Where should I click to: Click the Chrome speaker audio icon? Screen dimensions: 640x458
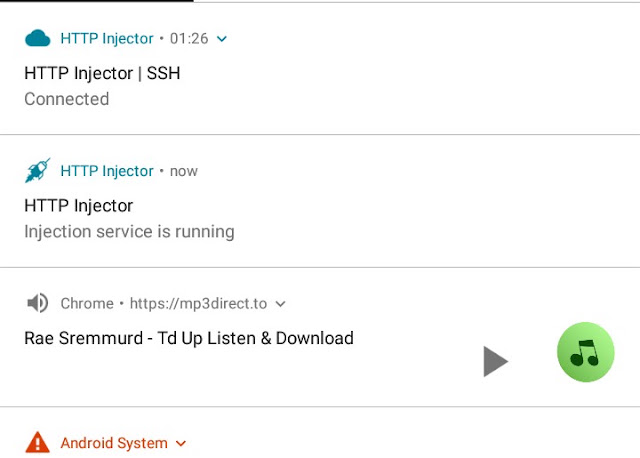pos(38,303)
